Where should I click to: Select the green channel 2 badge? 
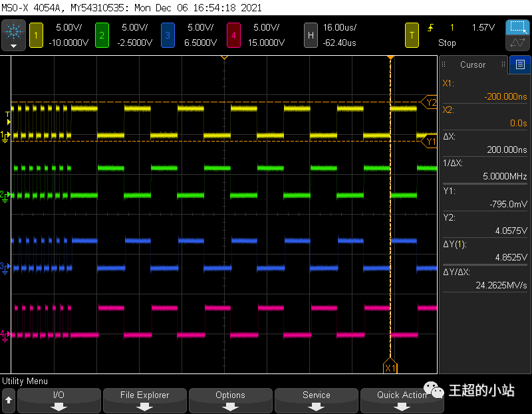pyautogui.click(x=101, y=35)
